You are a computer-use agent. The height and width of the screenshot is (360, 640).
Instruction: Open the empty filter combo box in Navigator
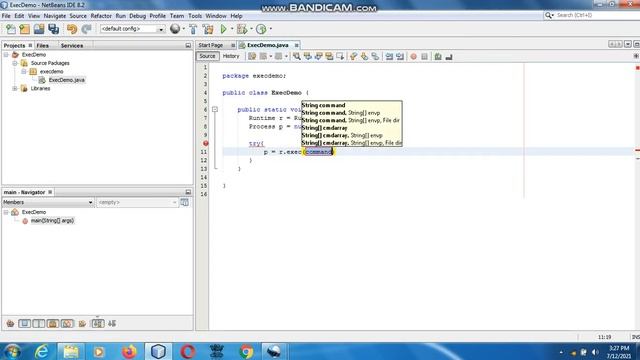(x=137, y=202)
